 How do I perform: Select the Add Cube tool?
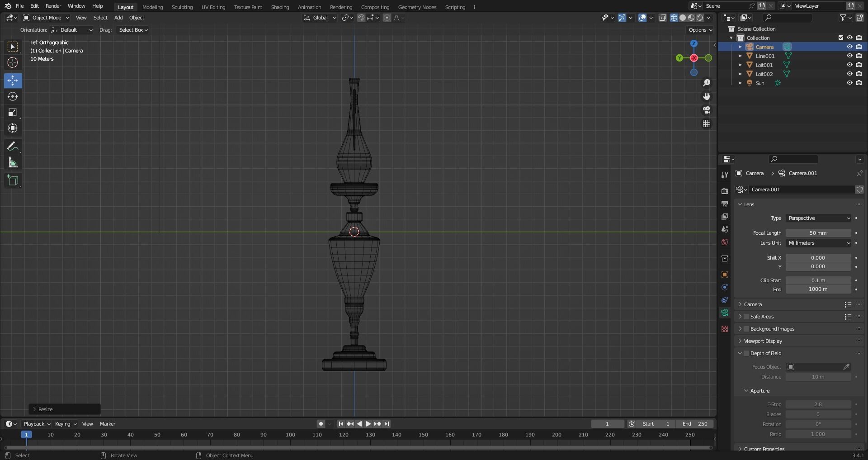click(13, 180)
